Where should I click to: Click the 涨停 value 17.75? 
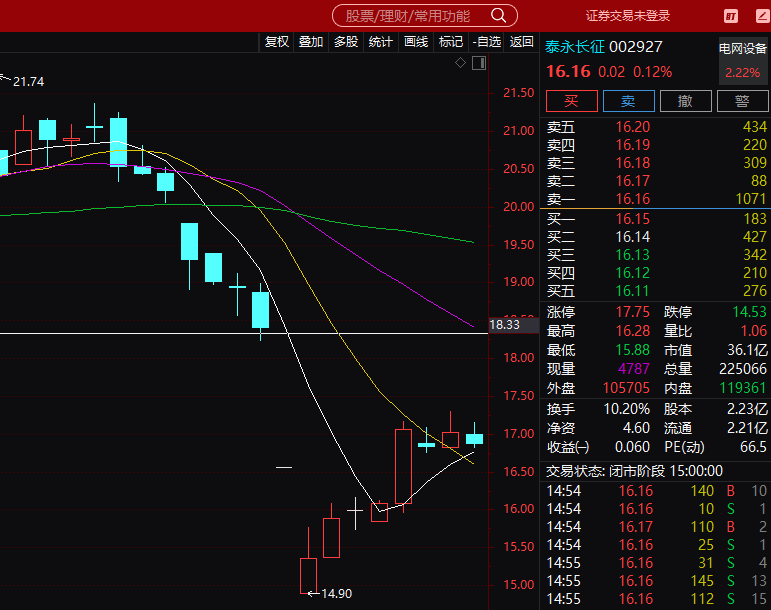click(x=633, y=312)
